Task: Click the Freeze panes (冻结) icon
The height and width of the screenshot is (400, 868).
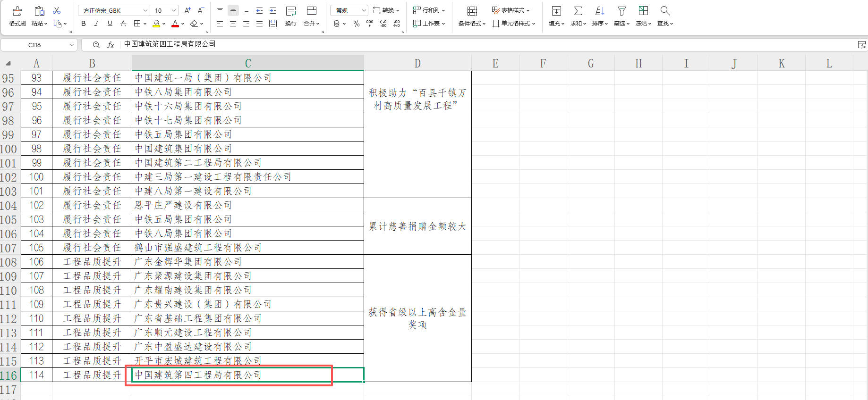Action: (x=643, y=11)
